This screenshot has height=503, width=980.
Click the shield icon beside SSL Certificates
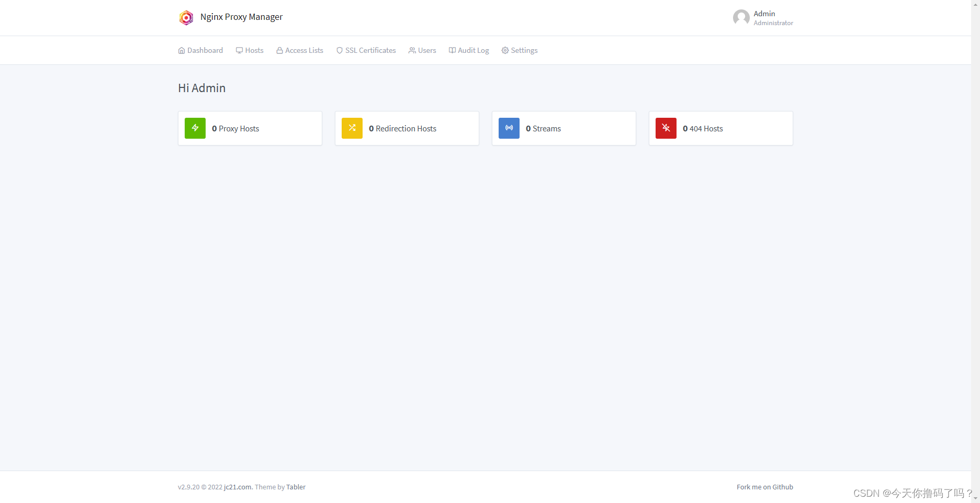pos(340,50)
